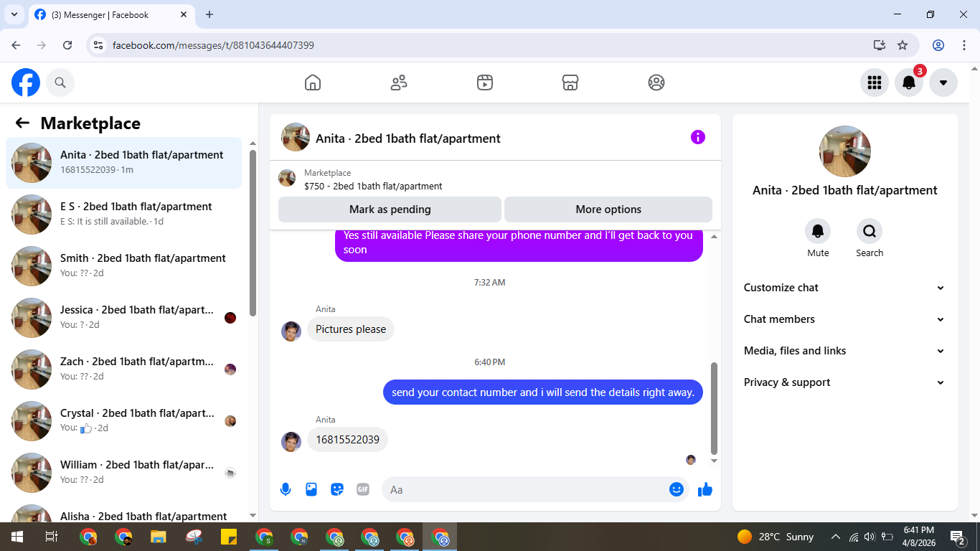Mute this conversation bell icon
This screenshot has height=551, width=980.
pos(818,231)
